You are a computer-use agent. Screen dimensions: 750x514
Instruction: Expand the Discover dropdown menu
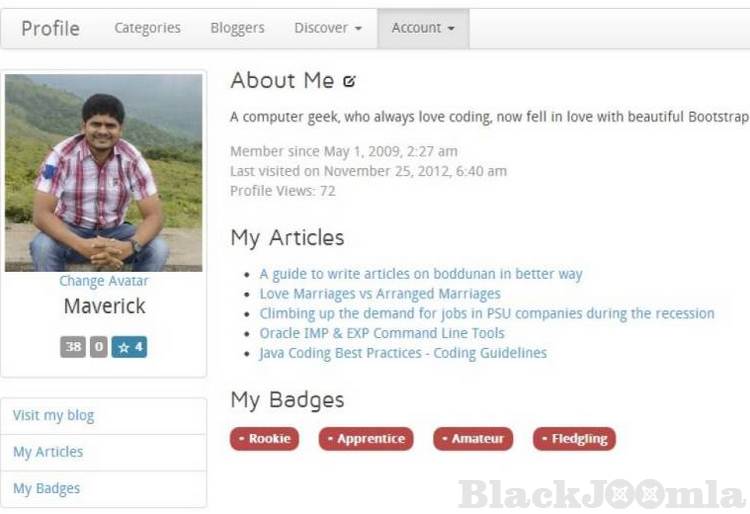coord(328,28)
